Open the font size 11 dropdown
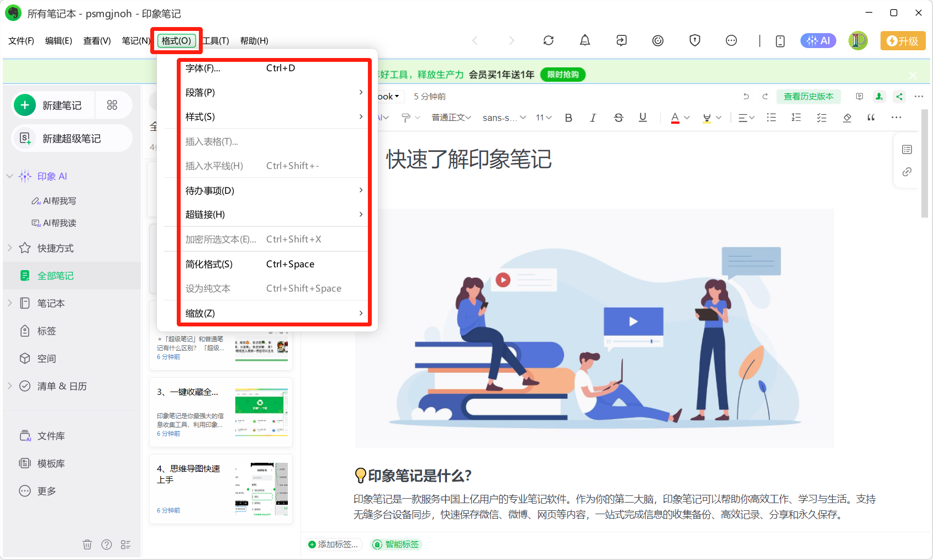The image size is (933, 560). point(544,117)
